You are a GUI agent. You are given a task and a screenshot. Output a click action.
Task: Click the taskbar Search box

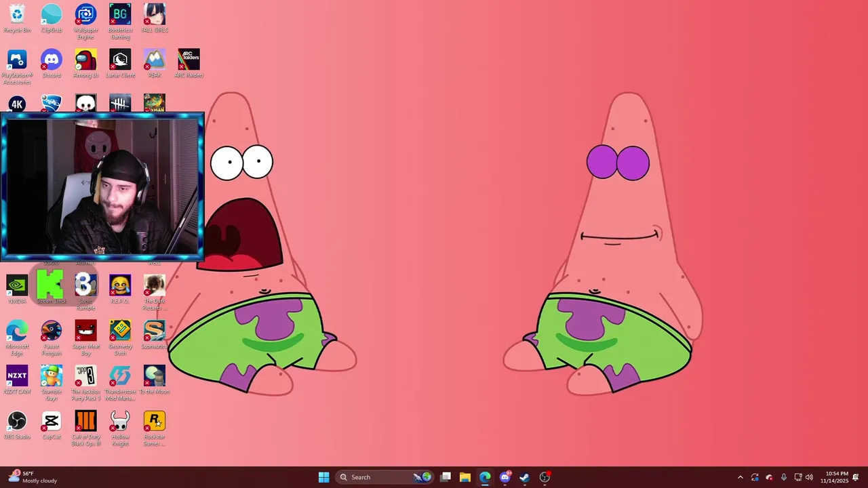(x=384, y=477)
